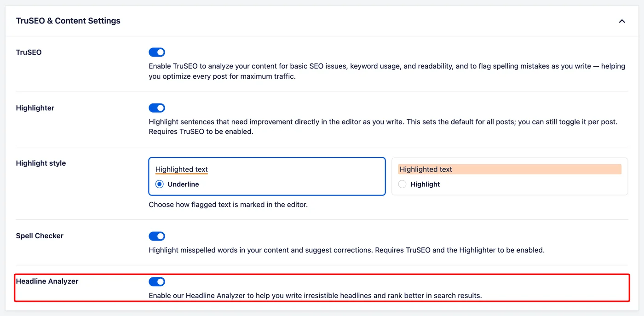The width and height of the screenshot is (644, 316).
Task: Toggle the TruSEO switch off
Action: click(x=157, y=52)
